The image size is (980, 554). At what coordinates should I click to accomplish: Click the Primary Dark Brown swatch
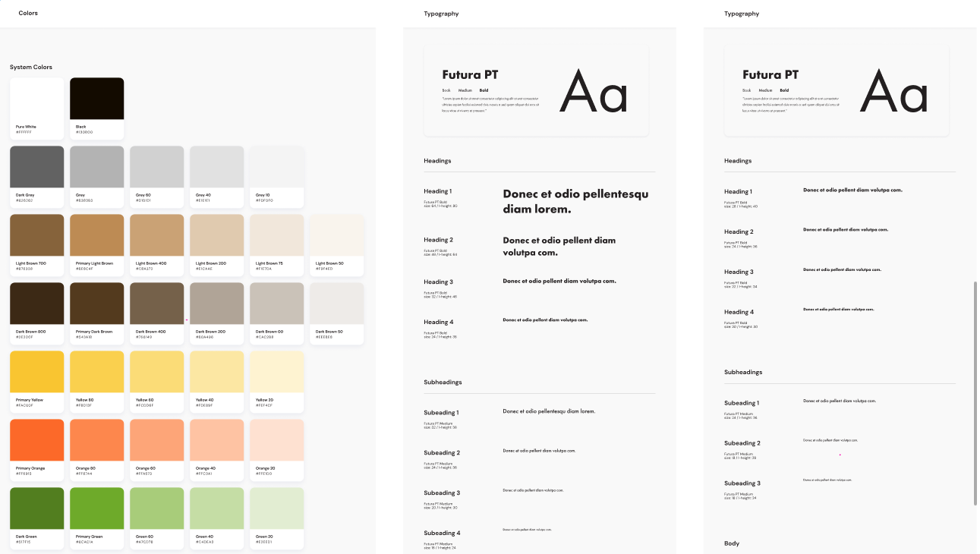[96, 304]
